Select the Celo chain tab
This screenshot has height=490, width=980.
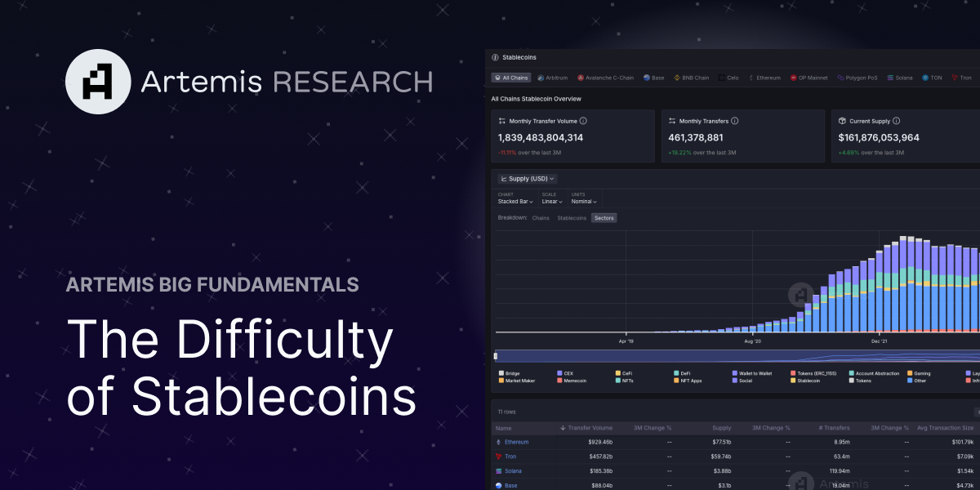(x=729, y=78)
